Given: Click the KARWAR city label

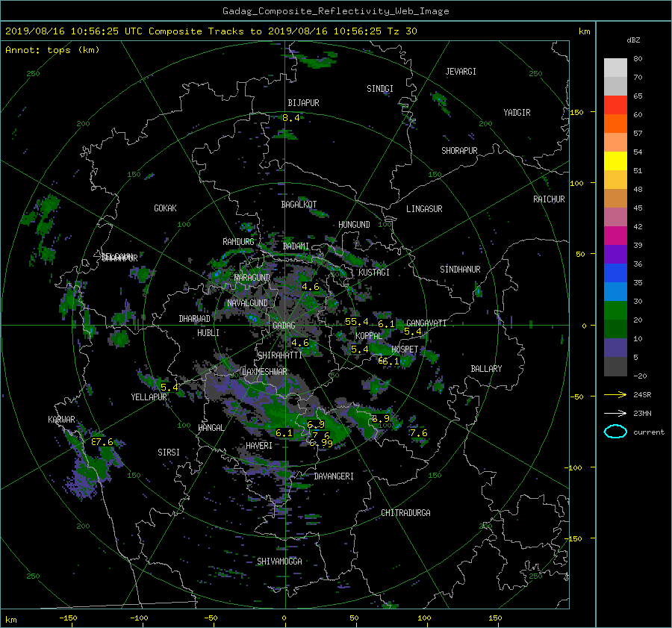Looking at the screenshot, I should tap(61, 420).
